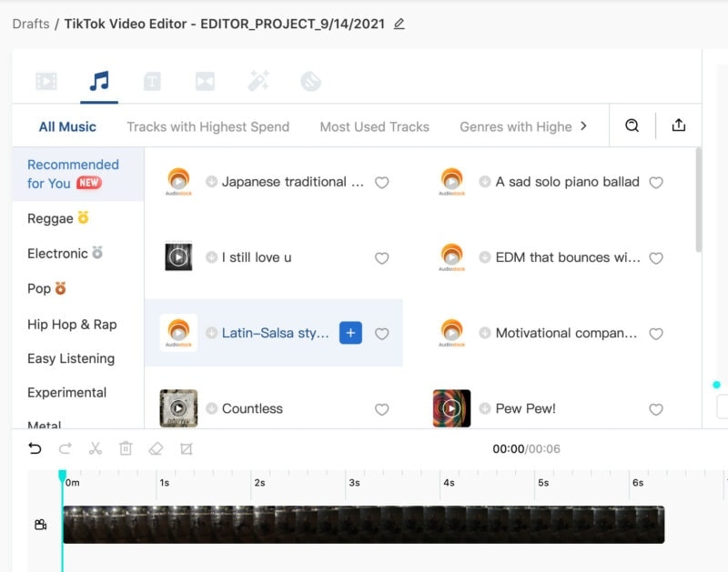Select the scissors split tool
This screenshot has height=572, width=728.
(96, 448)
